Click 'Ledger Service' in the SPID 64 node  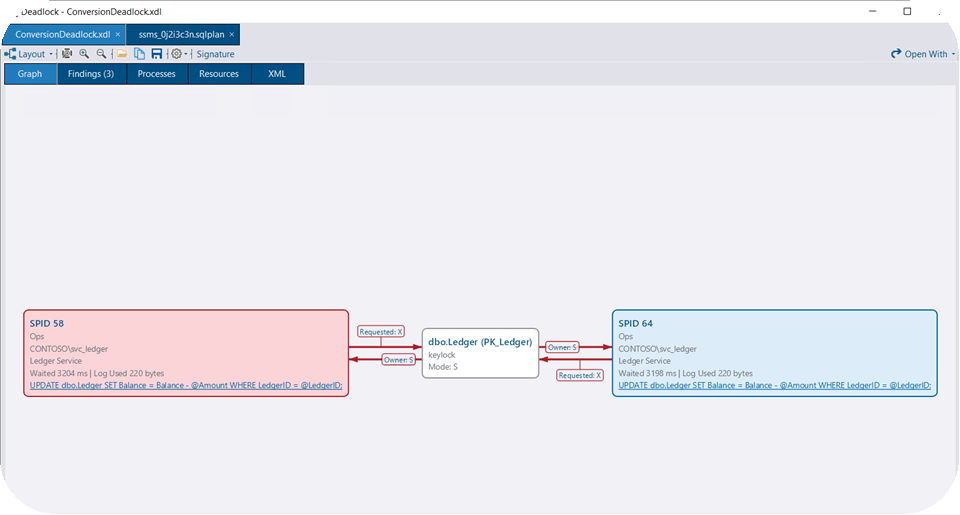click(644, 361)
